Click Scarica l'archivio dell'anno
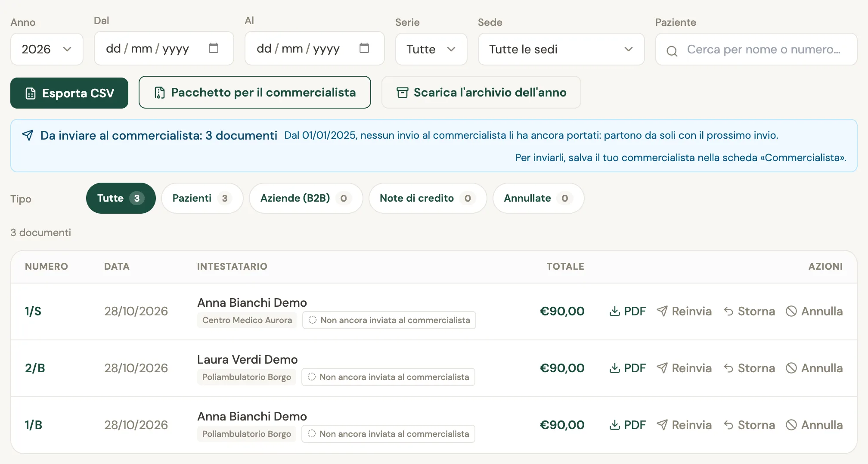The width and height of the screenshot is (868, 464). point(481,92)
